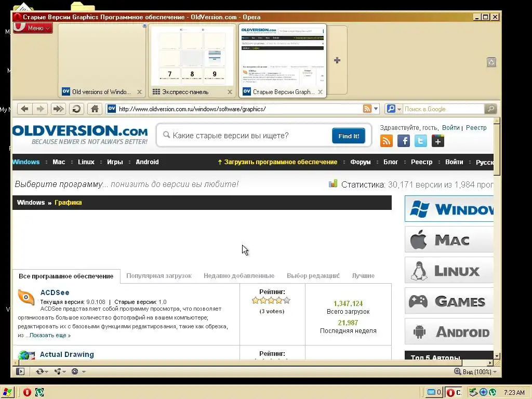Go forward with the forward arrow

pyautogui.click(x=41, y=109)
